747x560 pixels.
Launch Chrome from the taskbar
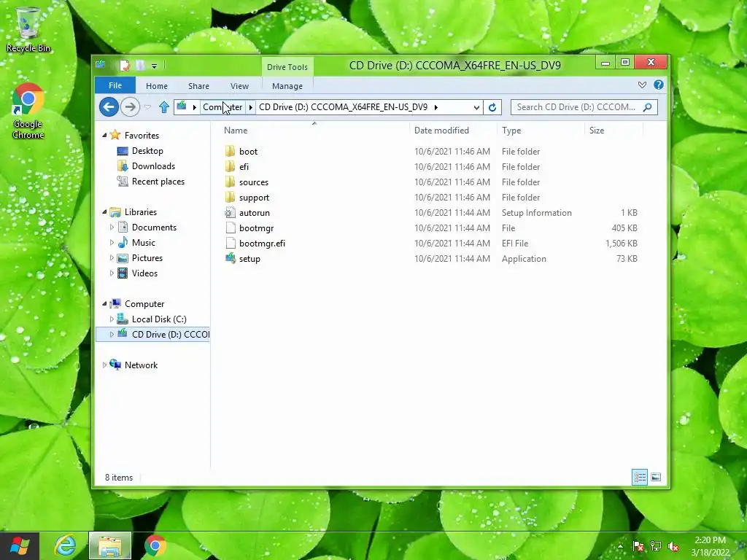pos(155,545)
